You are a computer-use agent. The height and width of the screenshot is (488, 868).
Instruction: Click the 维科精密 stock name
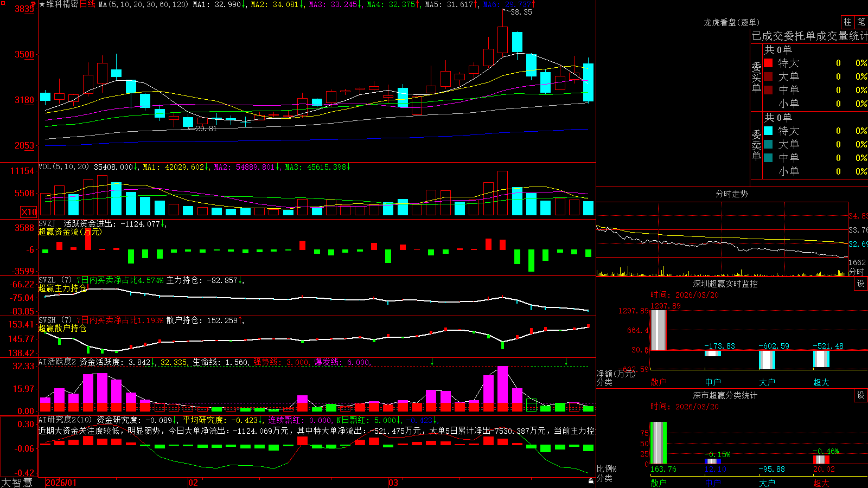click(62, 4)
